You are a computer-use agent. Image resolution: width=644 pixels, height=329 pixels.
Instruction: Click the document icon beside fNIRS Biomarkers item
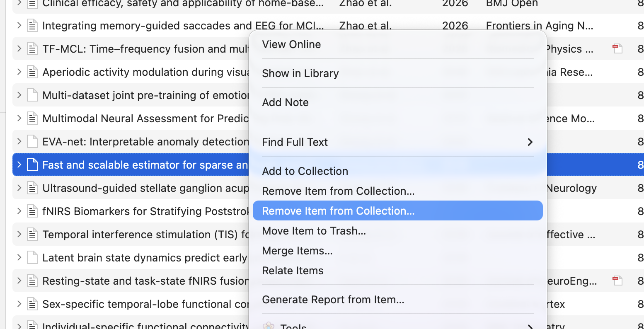coord(32,211)
